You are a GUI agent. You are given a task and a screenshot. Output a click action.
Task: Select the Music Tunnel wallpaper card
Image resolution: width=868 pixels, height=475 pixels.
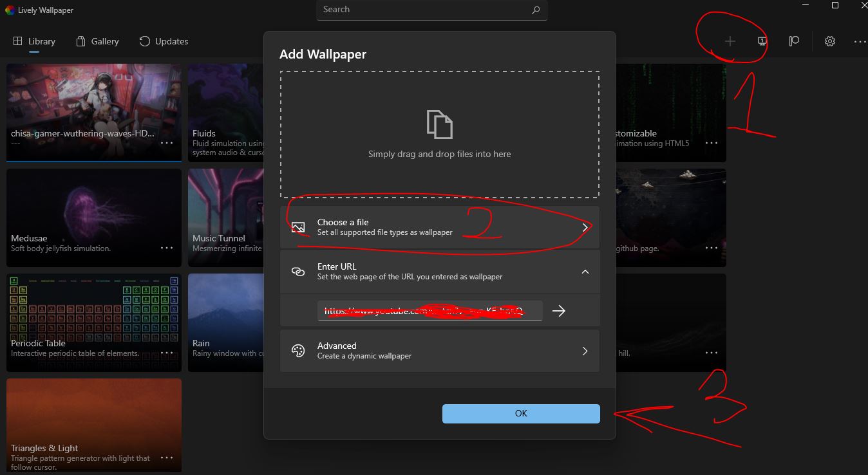[x=226, y=218]
